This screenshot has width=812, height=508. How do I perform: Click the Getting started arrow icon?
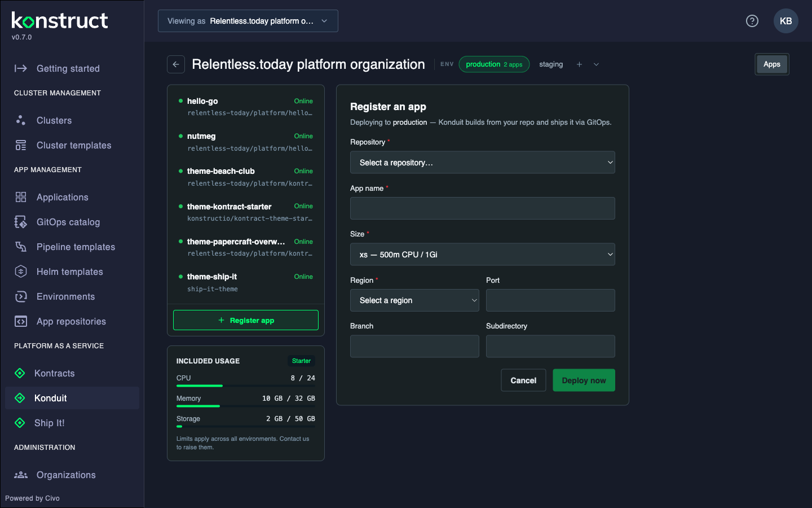(21, 68)
